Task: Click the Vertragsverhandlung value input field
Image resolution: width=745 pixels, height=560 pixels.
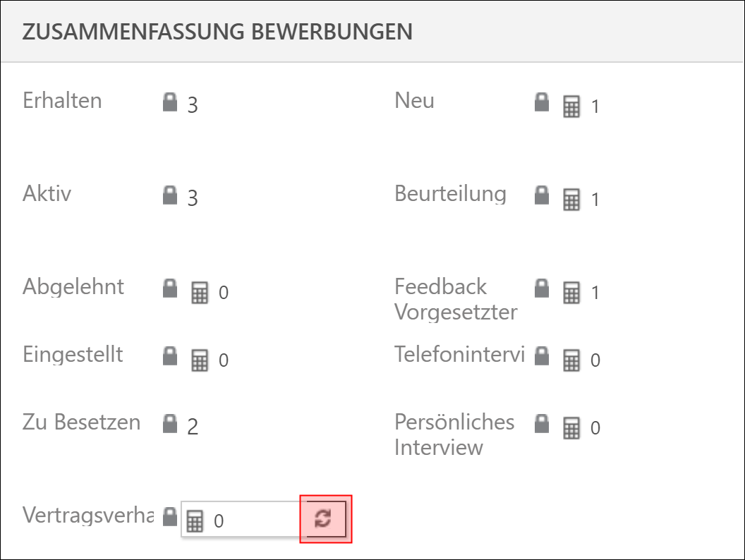Action: point(241,519)
